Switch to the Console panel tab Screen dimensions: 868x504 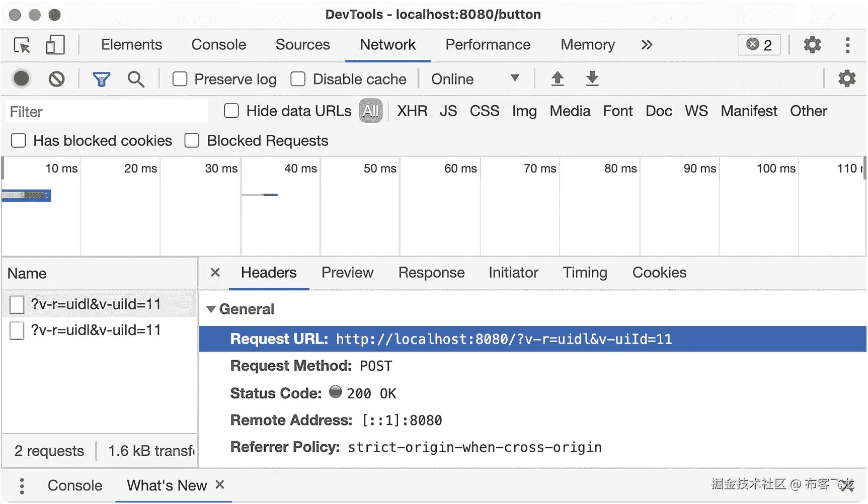click(218, 45)
